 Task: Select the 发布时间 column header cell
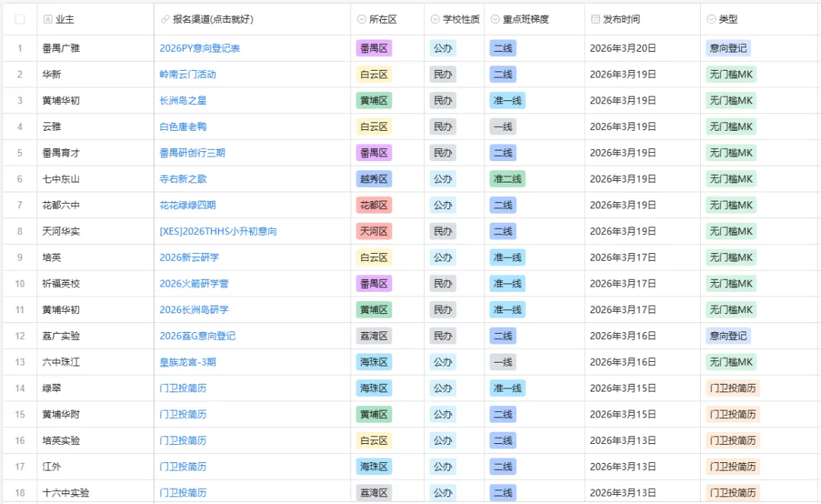point(642,18)
